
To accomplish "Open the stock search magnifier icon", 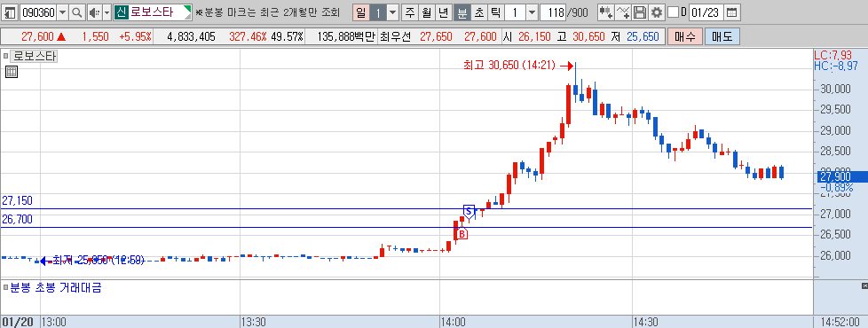I will pyautogui.click(x=77, y=12).
